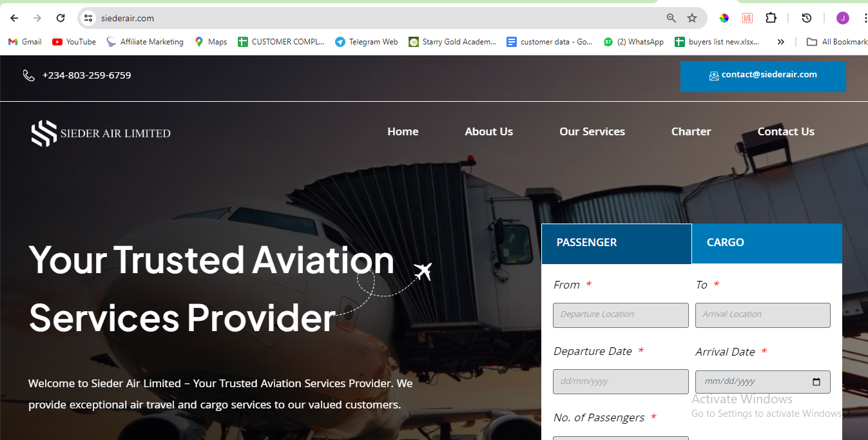The width and height of the screenshot is (868, 440).
Task: Select the PASSENGER tab
Action: (617, 244)
